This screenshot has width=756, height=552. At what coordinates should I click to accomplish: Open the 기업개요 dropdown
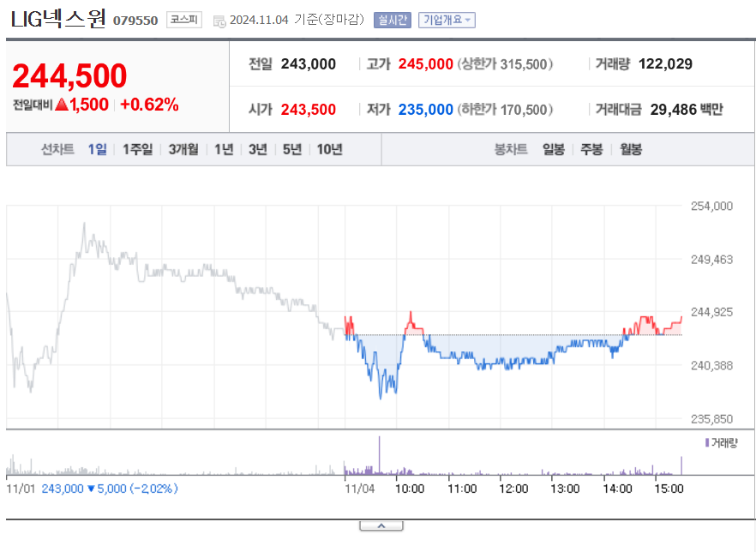(x=447, y=20)
